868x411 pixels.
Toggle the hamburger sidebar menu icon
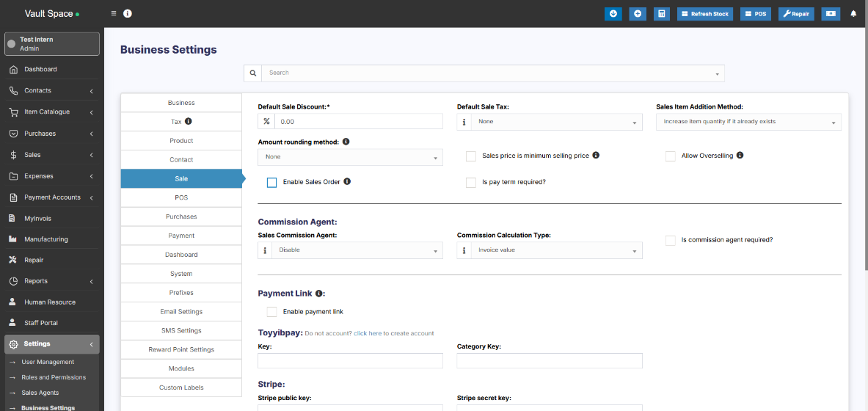[x=114, y=14]
